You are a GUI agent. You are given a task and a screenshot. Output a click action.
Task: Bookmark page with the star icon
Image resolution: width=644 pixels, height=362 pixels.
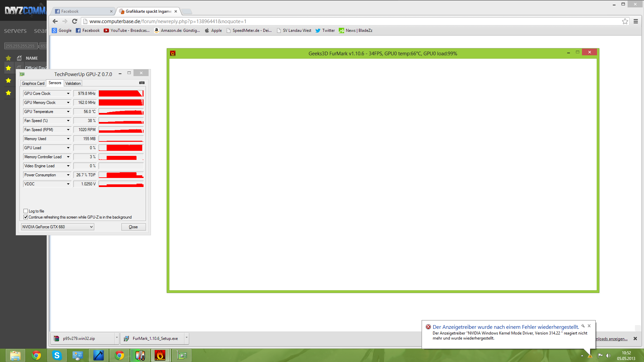pos(625,21)
